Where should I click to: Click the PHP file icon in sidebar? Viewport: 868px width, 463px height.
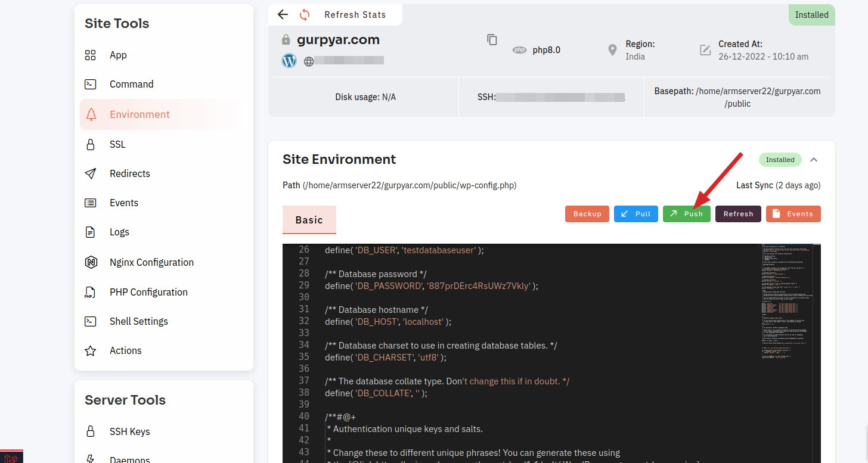coord(89,293)
